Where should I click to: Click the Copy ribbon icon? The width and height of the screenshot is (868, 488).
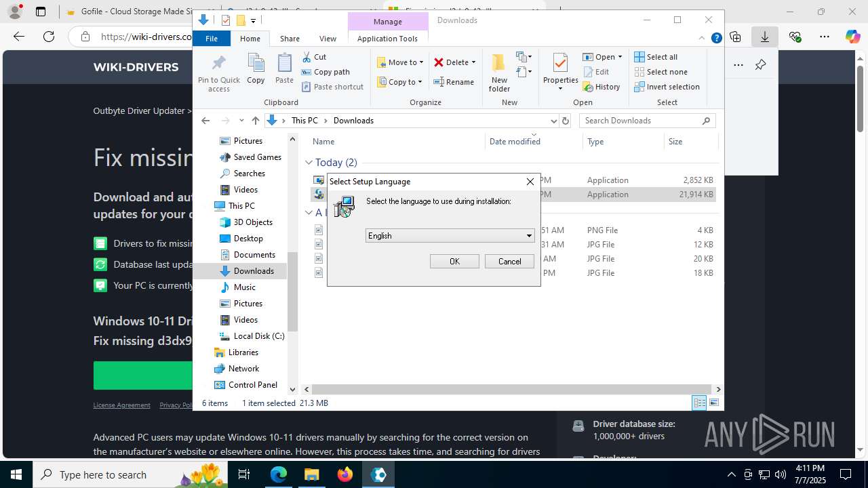coord(256,68)
